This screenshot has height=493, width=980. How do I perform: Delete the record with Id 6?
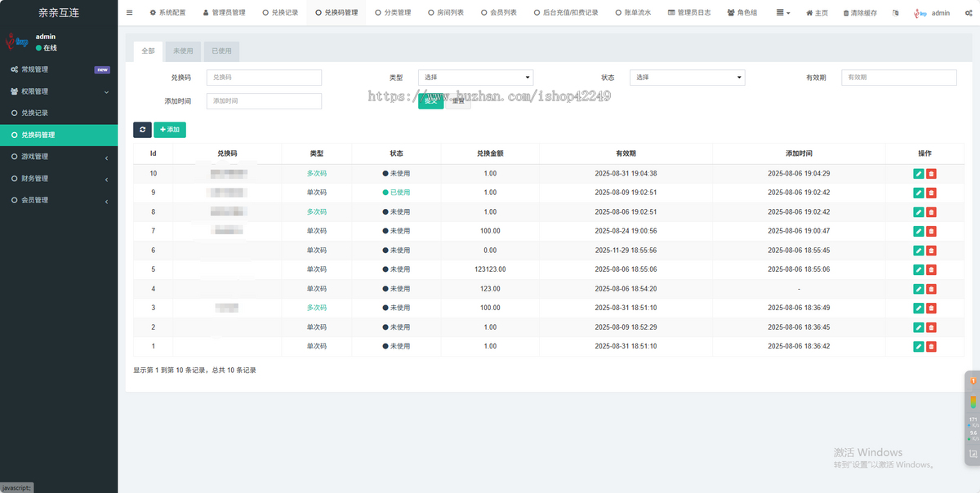pos(931,251)
